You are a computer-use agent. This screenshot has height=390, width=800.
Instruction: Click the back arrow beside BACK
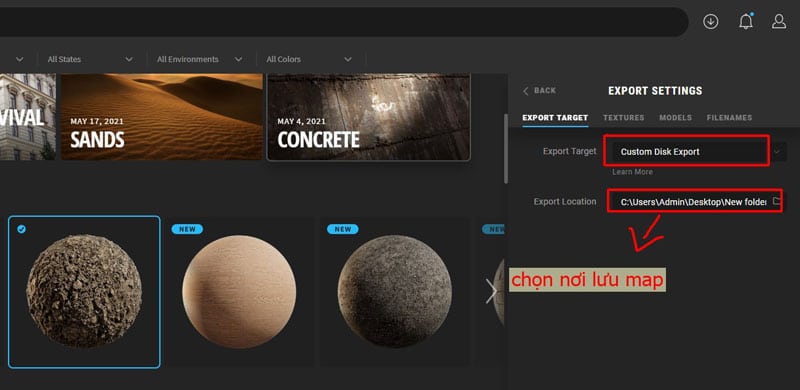526,91
